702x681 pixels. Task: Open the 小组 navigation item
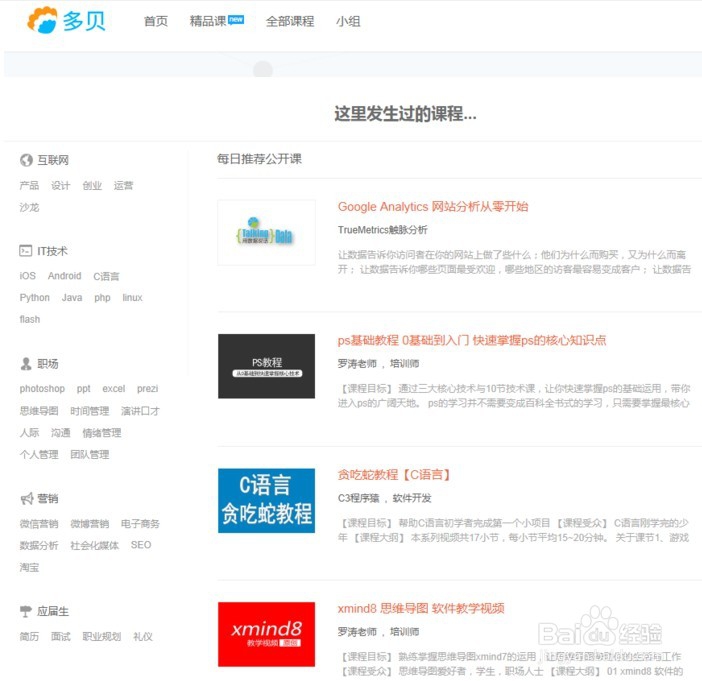click(x=348, y=21)
